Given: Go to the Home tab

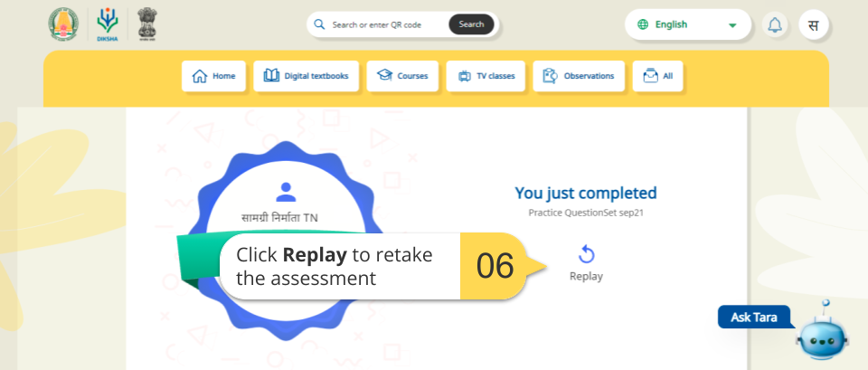Looking at the screenshot, I should click(x=213, y=76).
